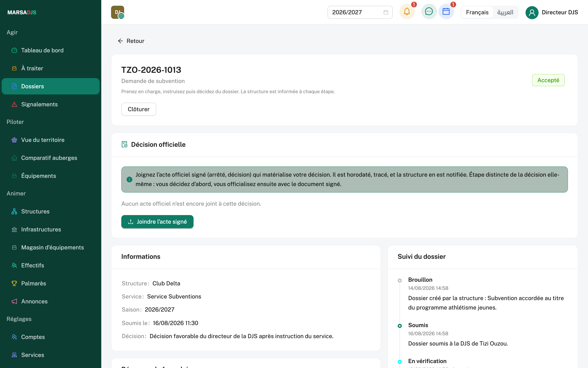
Task: Click the Signalements warning triangle icon
Action: click(x=14, y=104)
